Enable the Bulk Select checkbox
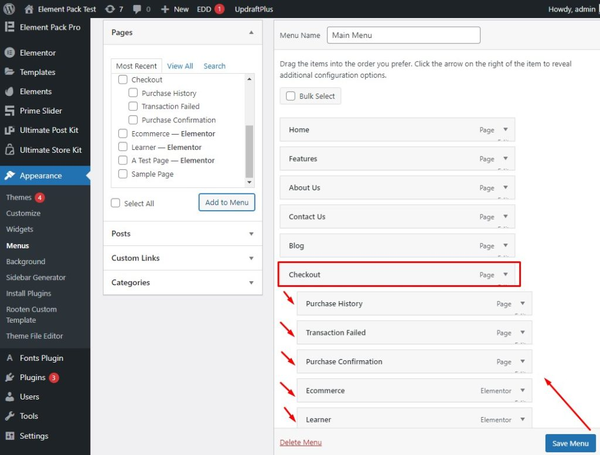The width and height of the screenshot is (600, 455). (x=290, y=96)
